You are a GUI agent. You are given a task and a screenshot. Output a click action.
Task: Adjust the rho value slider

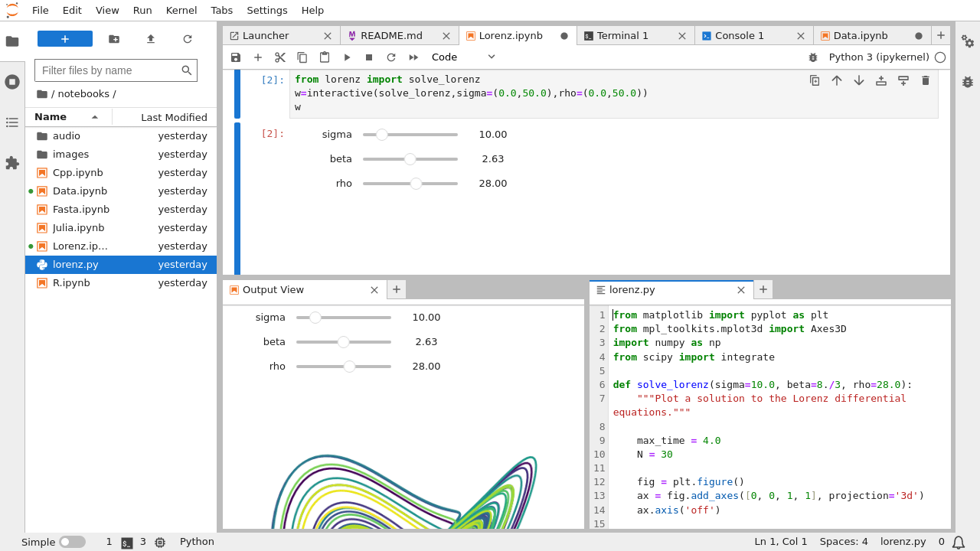tap(416, 183)
